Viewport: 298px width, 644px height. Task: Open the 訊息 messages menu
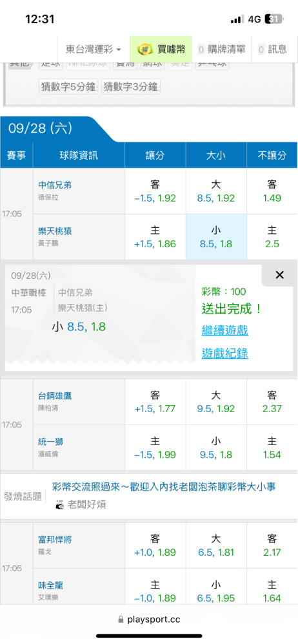point(272,50)
